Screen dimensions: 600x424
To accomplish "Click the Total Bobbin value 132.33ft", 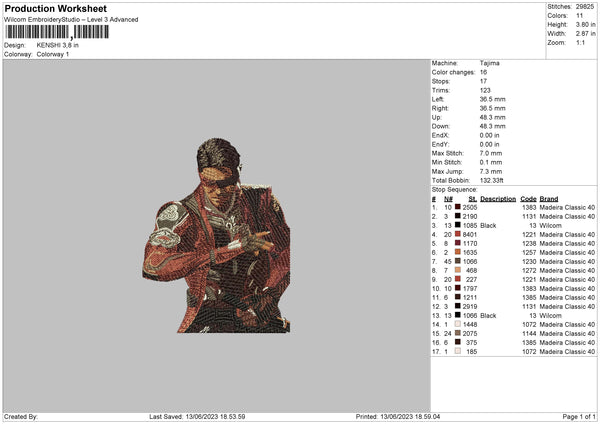I will click(x=492, y=180).
